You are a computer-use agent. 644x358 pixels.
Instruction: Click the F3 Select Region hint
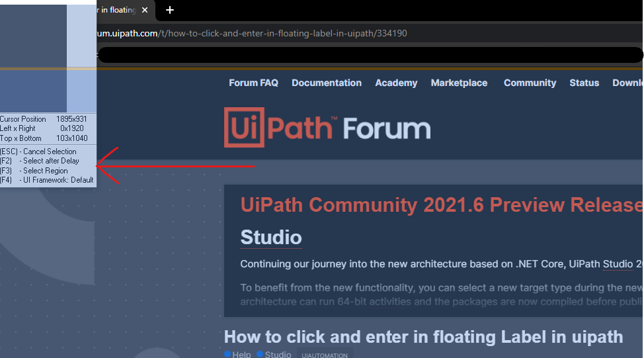(34, 171)
